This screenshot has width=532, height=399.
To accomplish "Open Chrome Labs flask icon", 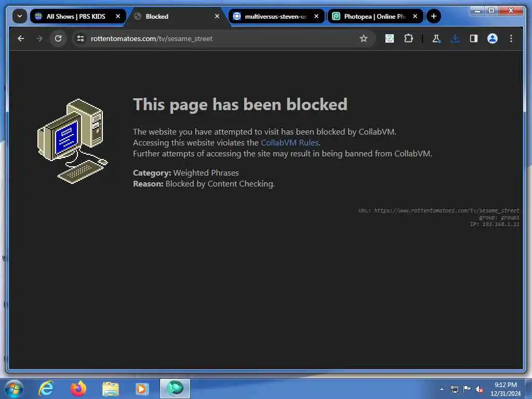I will pyautogui.click(x=436, y=38).
